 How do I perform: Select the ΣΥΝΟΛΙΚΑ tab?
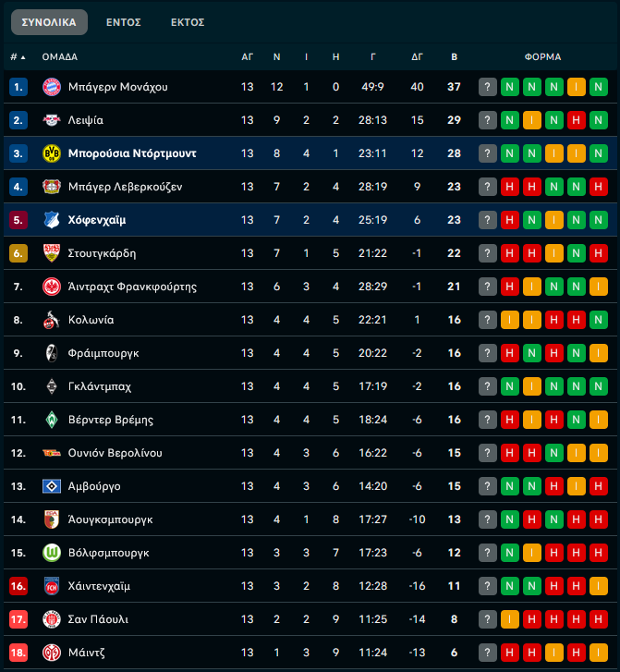[49, 22]
